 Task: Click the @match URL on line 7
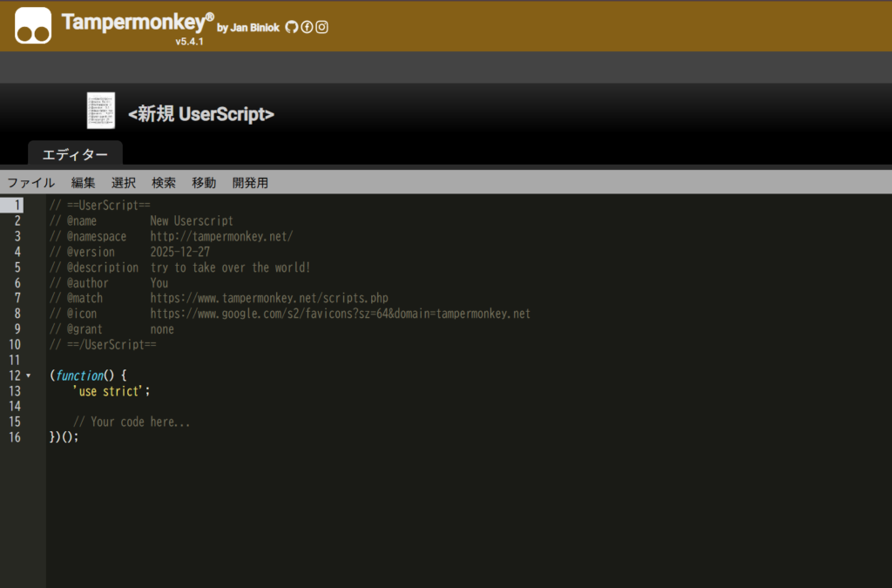point(269,298)
